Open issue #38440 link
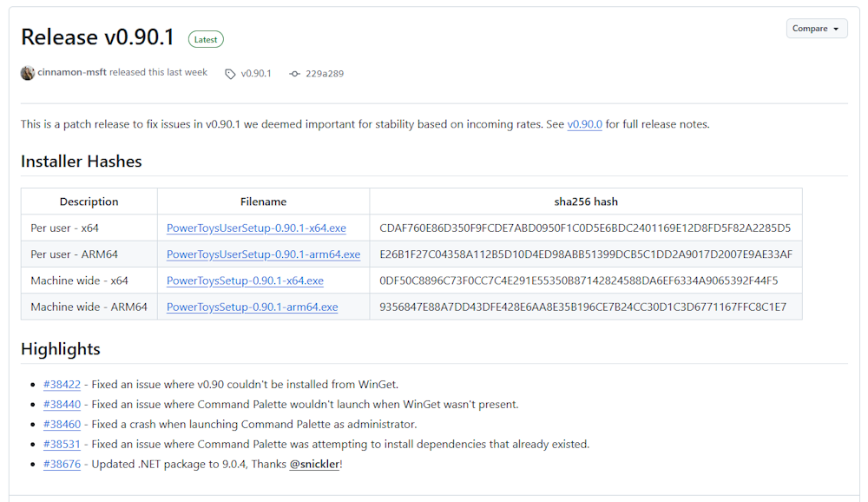The height and width of the screenshot is (502, 868). click(62, 404)
